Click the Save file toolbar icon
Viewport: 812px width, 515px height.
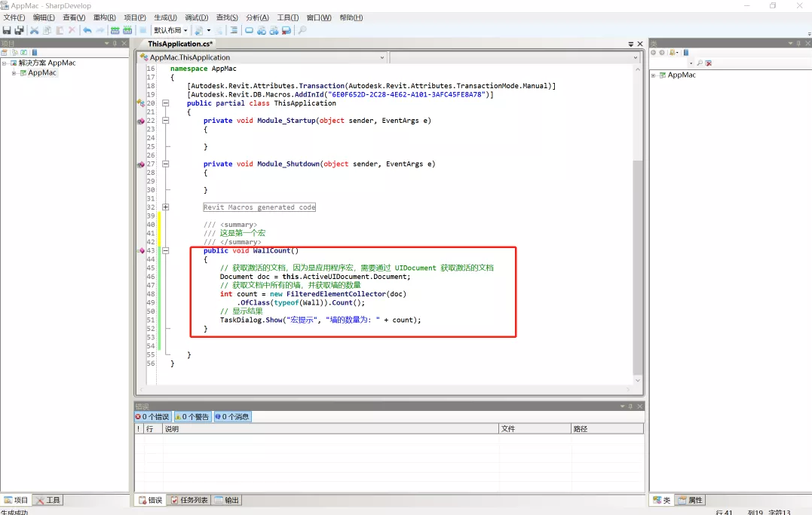click(x=7, y=30)
